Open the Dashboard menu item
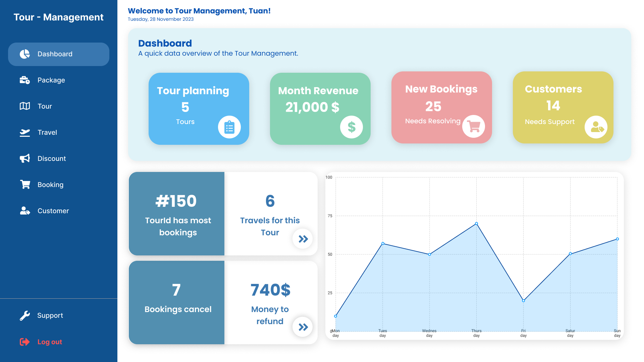This screenshot has width=644, height=362. (59, 54)
